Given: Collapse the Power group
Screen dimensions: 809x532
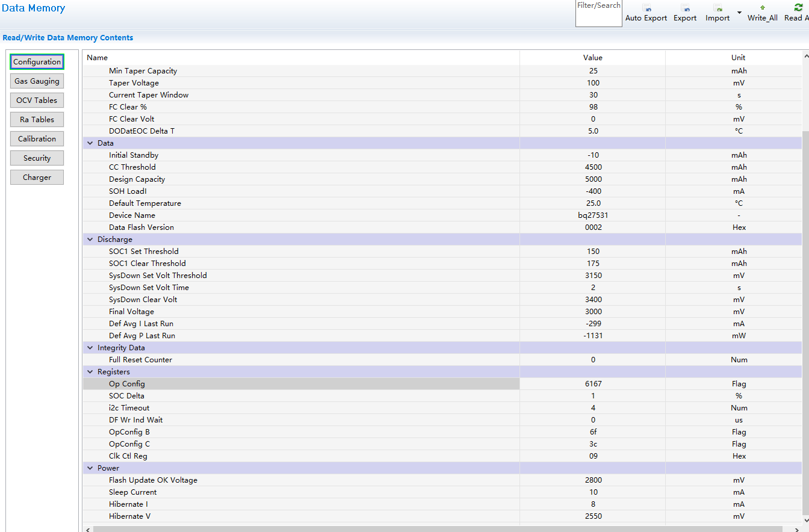Looking at the screenshot, I should click(x=90, y=468).
